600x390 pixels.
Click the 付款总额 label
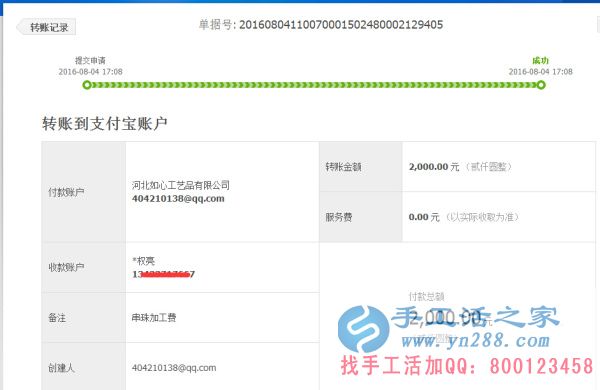click(426, 296)
